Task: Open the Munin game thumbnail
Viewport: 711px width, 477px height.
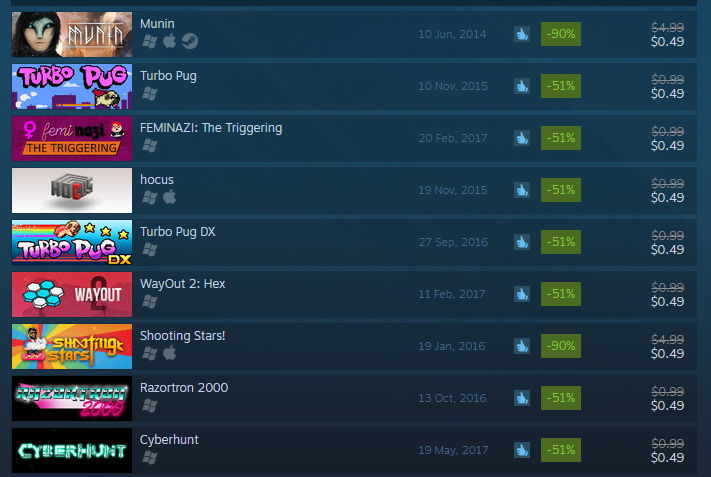Action: [72, 34]
